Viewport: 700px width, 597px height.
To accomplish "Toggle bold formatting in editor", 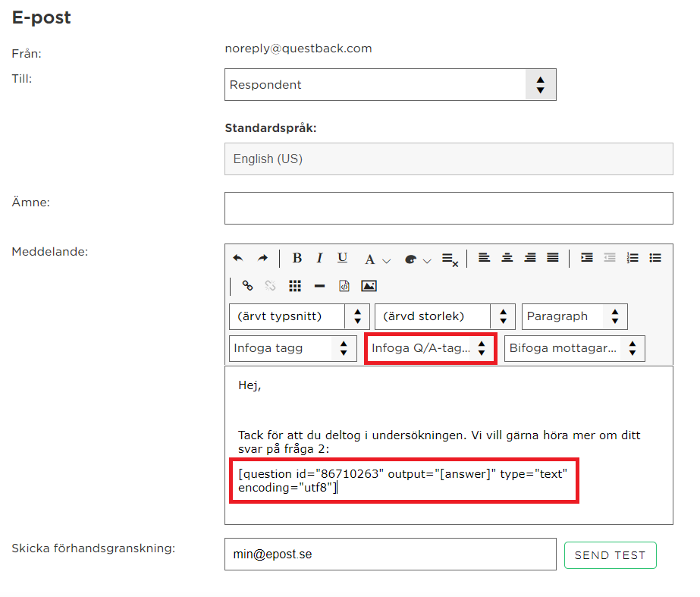I will coord(297,258).
